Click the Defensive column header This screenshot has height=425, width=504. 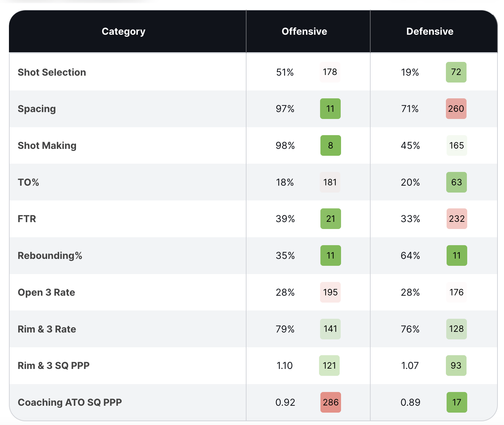pos(430,32)
